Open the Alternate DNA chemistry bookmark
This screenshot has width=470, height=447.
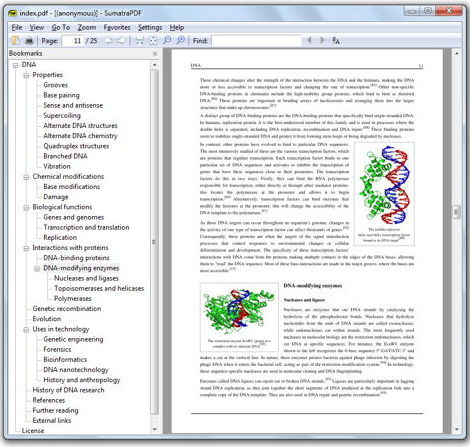80,136
